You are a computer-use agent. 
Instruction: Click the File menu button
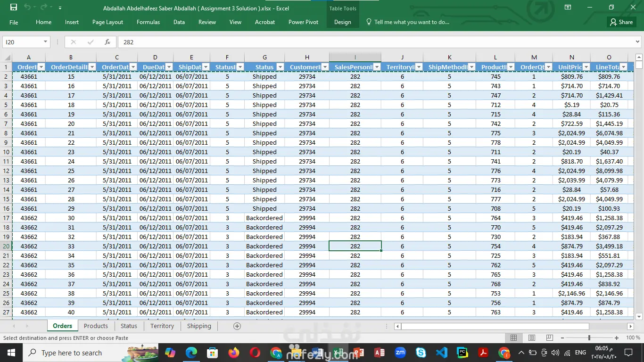tap(14, 22)
